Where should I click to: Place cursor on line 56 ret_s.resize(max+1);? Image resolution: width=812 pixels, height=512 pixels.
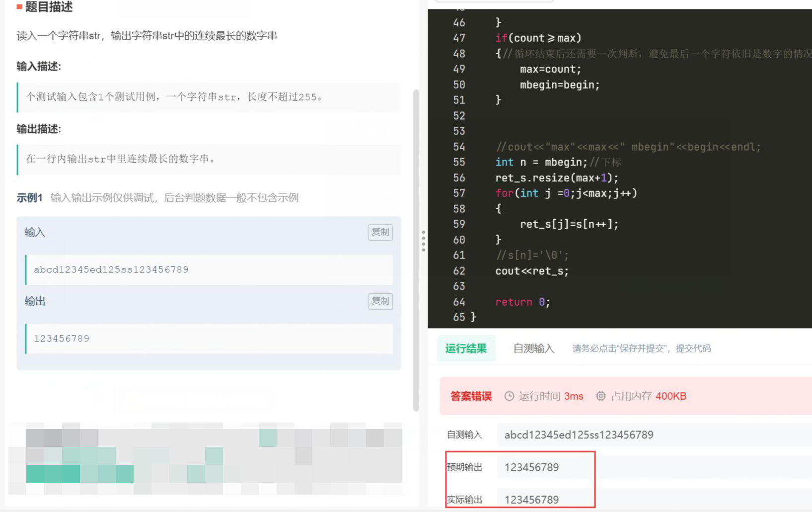pos(557,177)
